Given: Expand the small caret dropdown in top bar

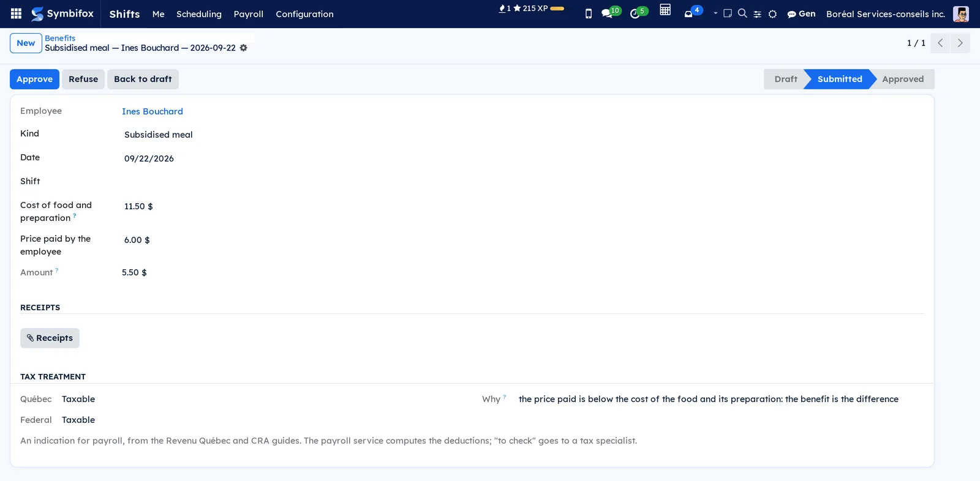Looking at the screenshot, I should pyautogui.click(x=715, y=13).
